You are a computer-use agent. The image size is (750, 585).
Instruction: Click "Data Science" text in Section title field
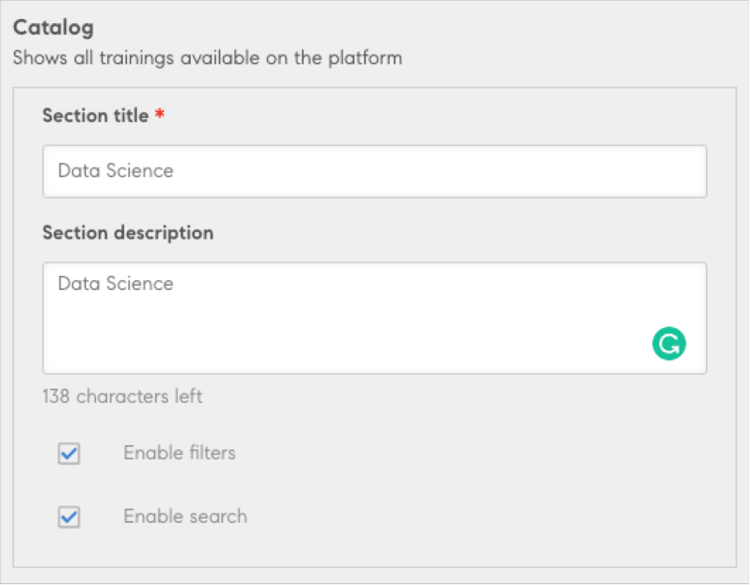click(x=115, y=171)
